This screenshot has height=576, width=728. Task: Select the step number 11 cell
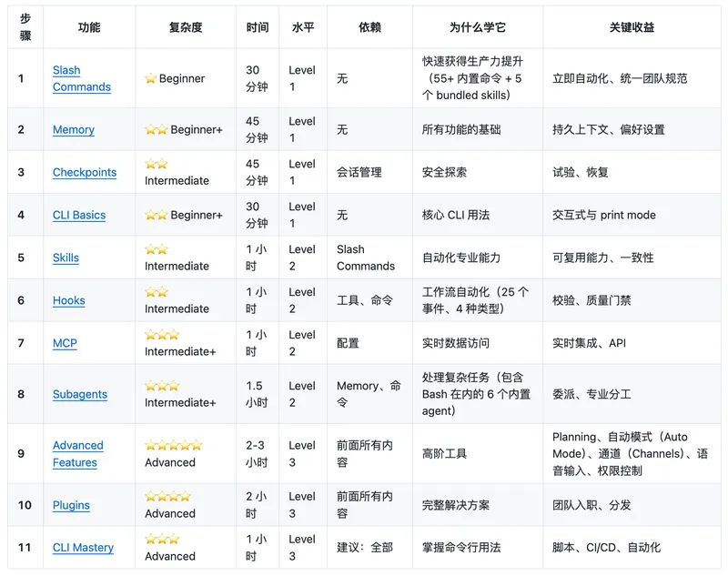(x=25, y=548)
